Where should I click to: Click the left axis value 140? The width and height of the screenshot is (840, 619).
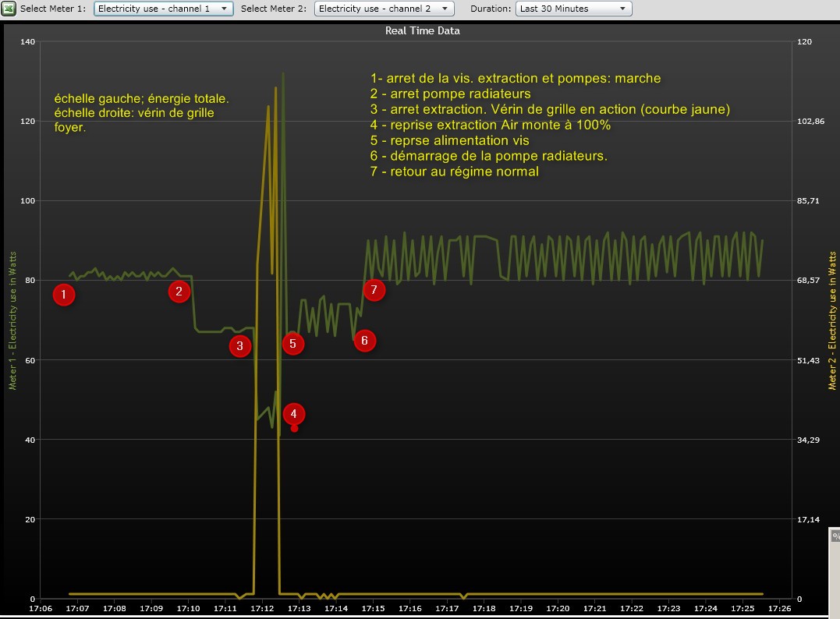(28, 42)
